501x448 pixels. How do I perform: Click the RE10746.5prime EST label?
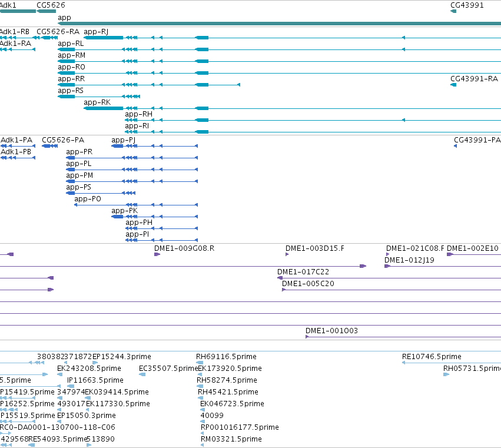pos(432,357)
